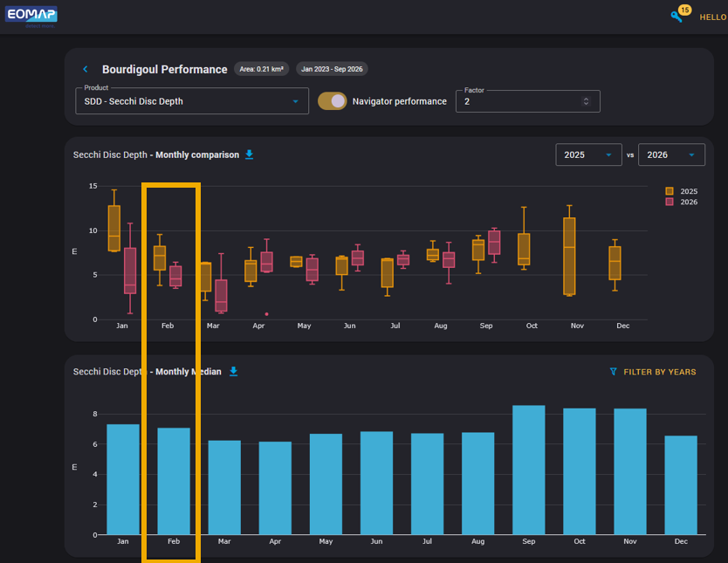728x563 pixels.
Task: Click the Dec 2025 box in Monthly comparison
Action: [x=615, y=263]
